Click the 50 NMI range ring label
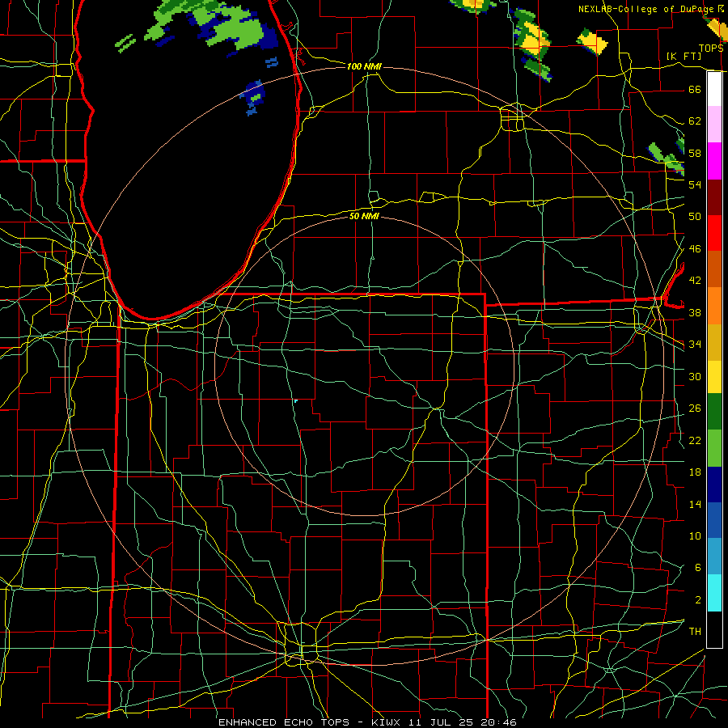The width and height of the screenshot is (728, 728). pos(365,216)
